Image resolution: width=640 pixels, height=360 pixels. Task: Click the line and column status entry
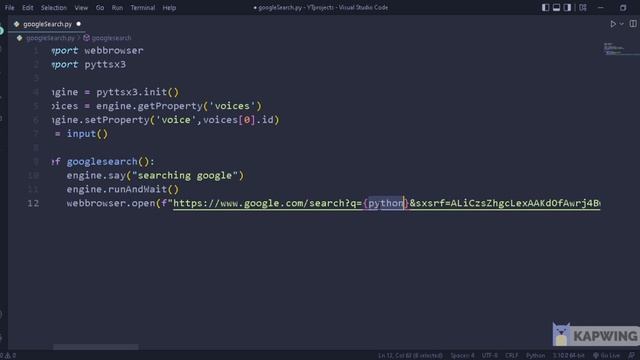pos(410,356)
